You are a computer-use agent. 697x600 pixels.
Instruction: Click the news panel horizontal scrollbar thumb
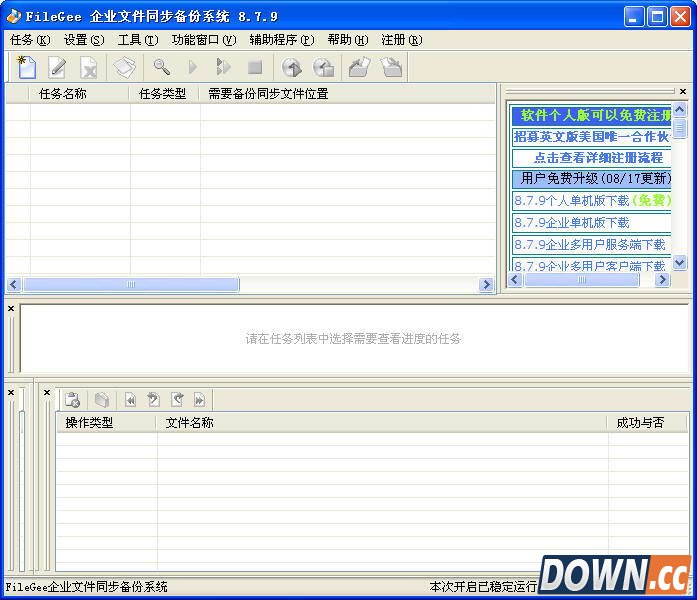click(581, 280)
